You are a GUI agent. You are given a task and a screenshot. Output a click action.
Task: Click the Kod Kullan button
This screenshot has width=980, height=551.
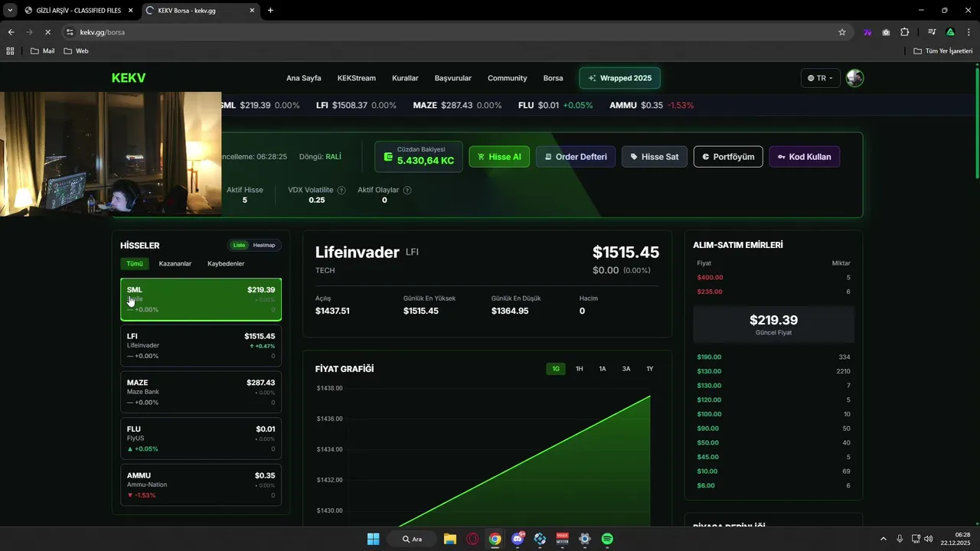click(x=805, y=157)
